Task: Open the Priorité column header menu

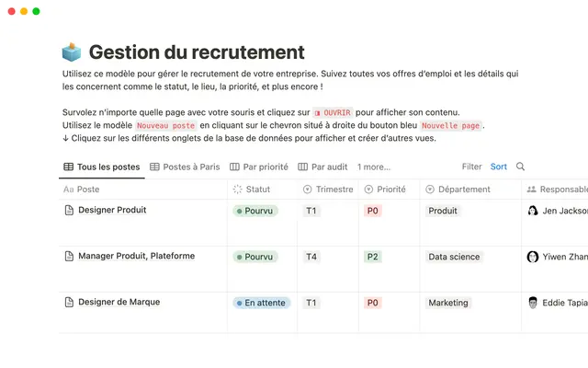Action: [390, 189]
